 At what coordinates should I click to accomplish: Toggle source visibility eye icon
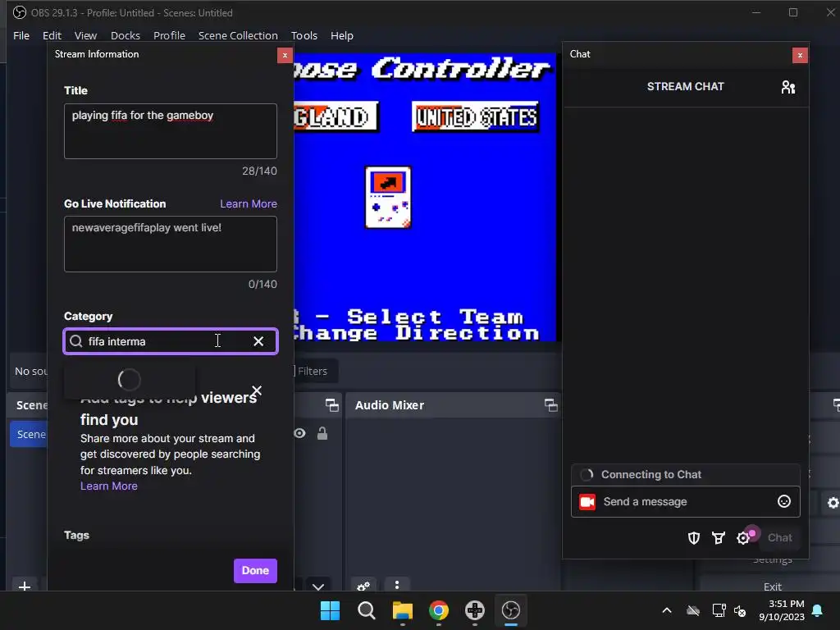point(299,433)
